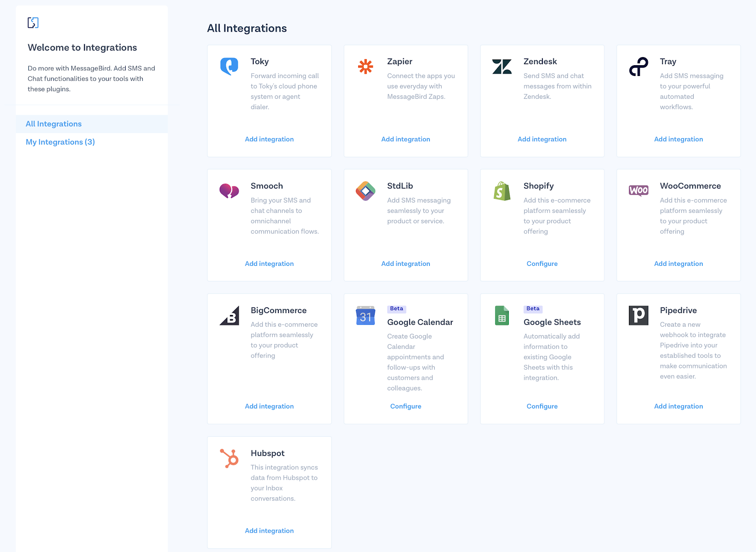This screenshot has height=552, width=756.
Task: Configure the Shopify integration
Action: pos(542,263)
